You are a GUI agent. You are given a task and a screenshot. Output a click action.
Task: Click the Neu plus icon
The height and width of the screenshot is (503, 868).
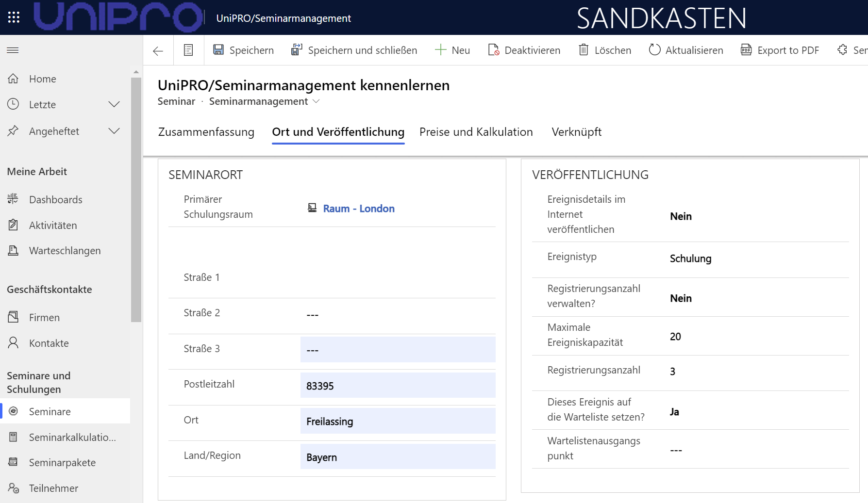(x=440, y=49)
